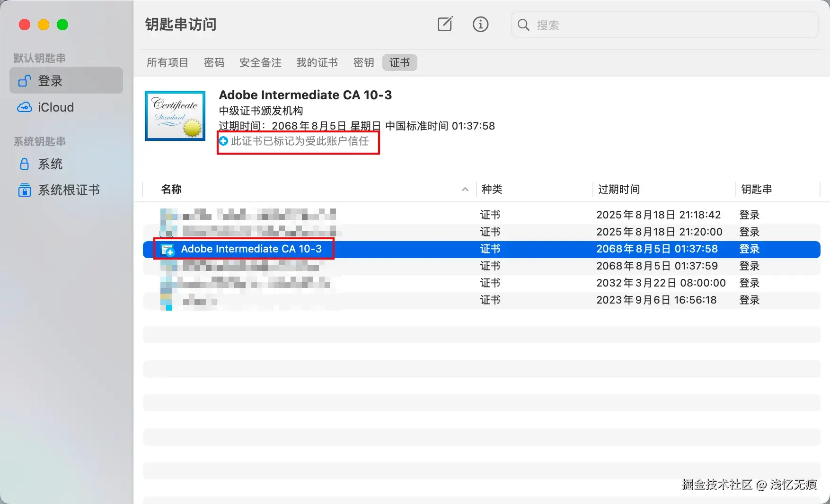Click the blue plus trust icon
830x504 pixels.
(223, 141)
